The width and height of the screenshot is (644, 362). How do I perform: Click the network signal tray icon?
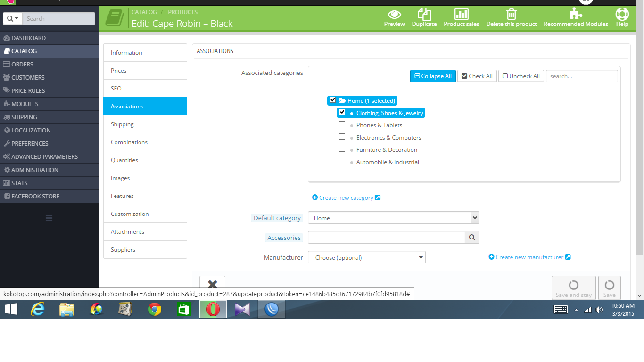[588, 310]
